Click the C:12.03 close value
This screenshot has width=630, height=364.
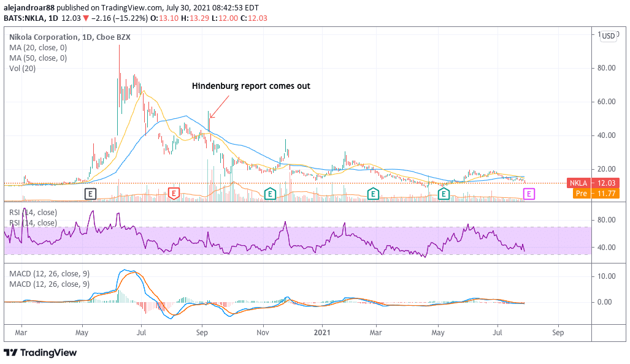tap(254, 18)
